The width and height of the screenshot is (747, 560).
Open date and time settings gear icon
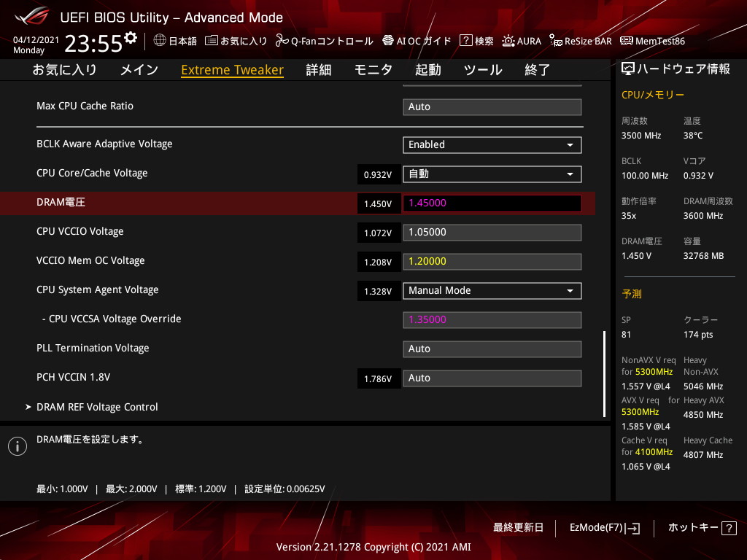point(131,37)
